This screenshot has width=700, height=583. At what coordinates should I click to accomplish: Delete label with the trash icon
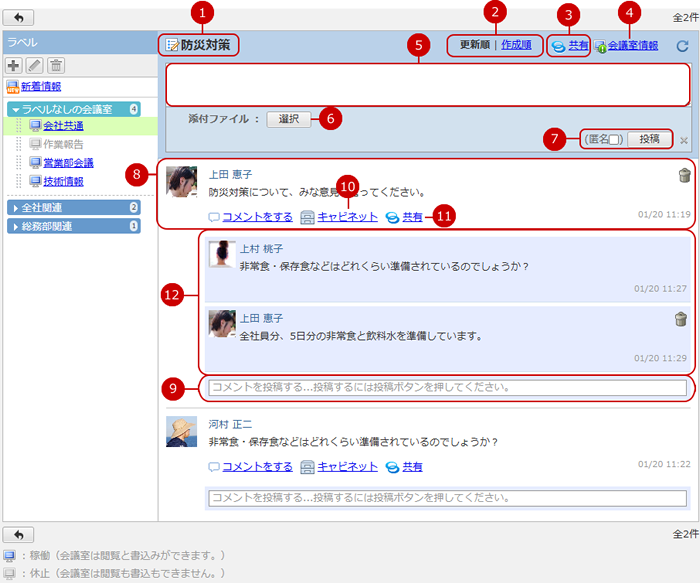click(x=56, y=66)
